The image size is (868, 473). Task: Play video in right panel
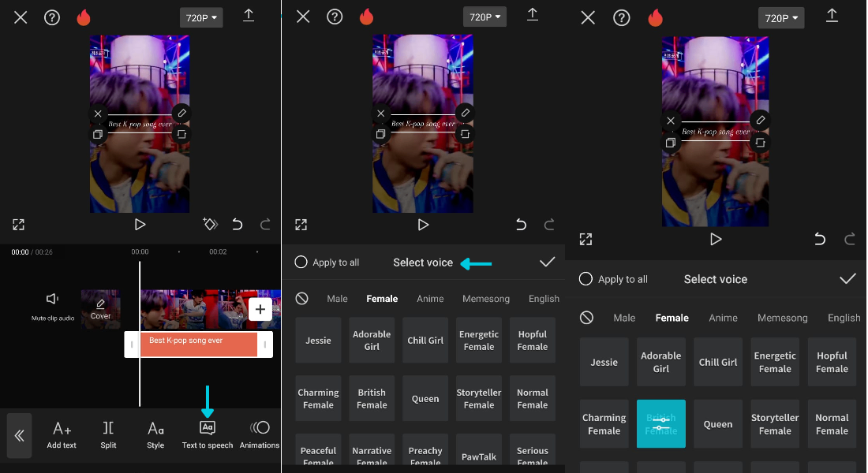(x=716, y=239)
